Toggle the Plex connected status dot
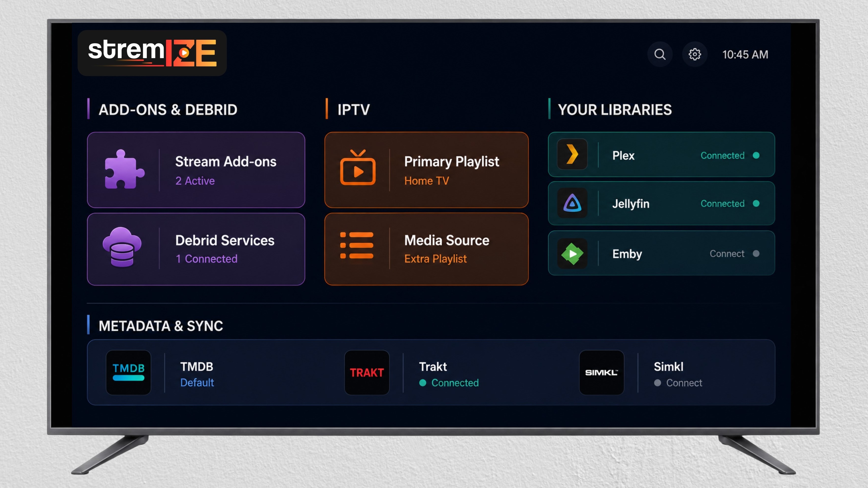The width and height of the screenshot is (868, 488). [756, 155]
